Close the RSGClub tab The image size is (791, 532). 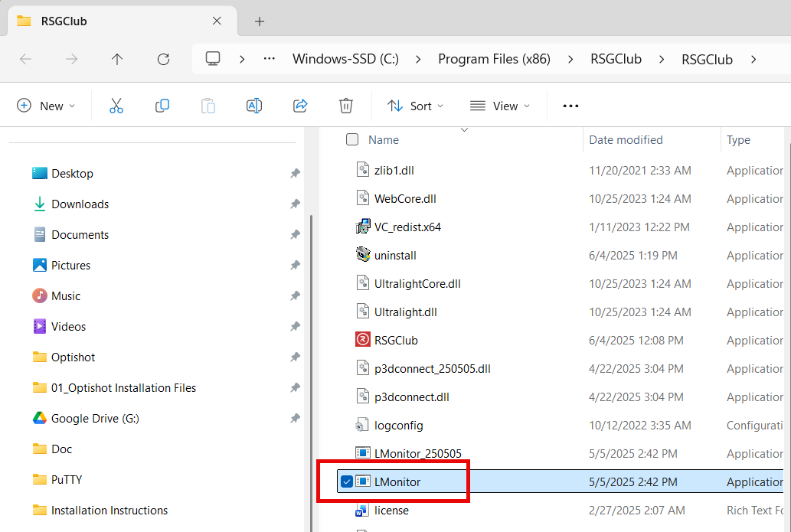pyautogui.click(x=217, y=21)
